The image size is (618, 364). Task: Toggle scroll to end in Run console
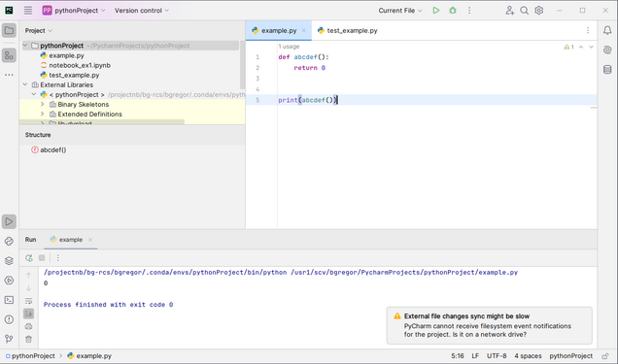pos(29,314)
